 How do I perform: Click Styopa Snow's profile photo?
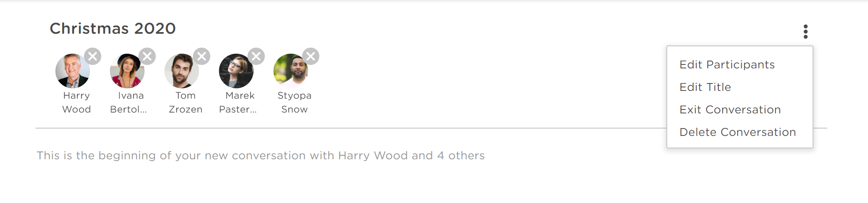[291, 71]
